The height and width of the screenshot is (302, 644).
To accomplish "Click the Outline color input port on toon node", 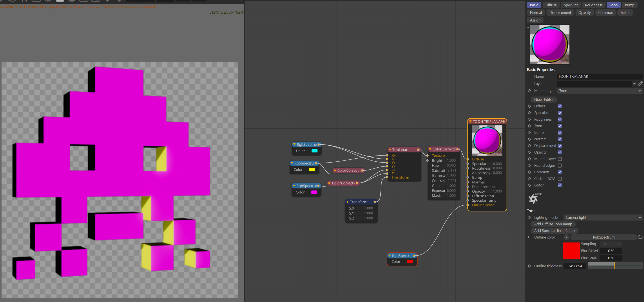I will point(467,205).
